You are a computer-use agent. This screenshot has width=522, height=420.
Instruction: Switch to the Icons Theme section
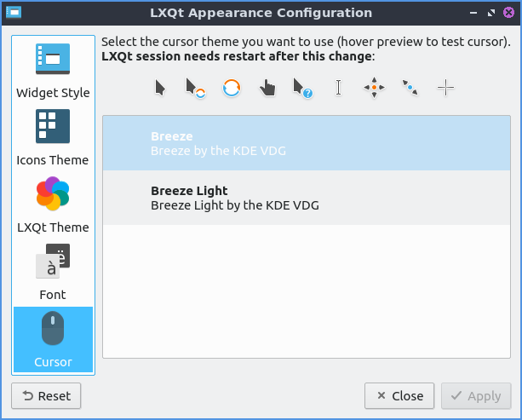pos(53,138)
